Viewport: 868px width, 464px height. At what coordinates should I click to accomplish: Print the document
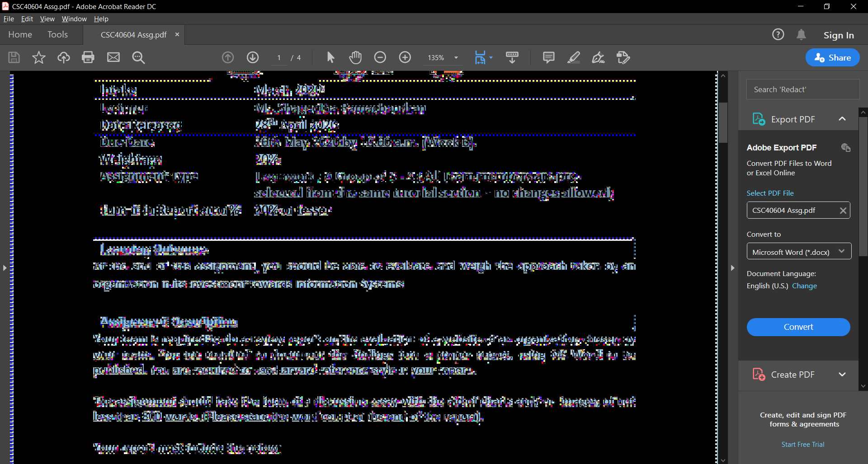(88, 57)
